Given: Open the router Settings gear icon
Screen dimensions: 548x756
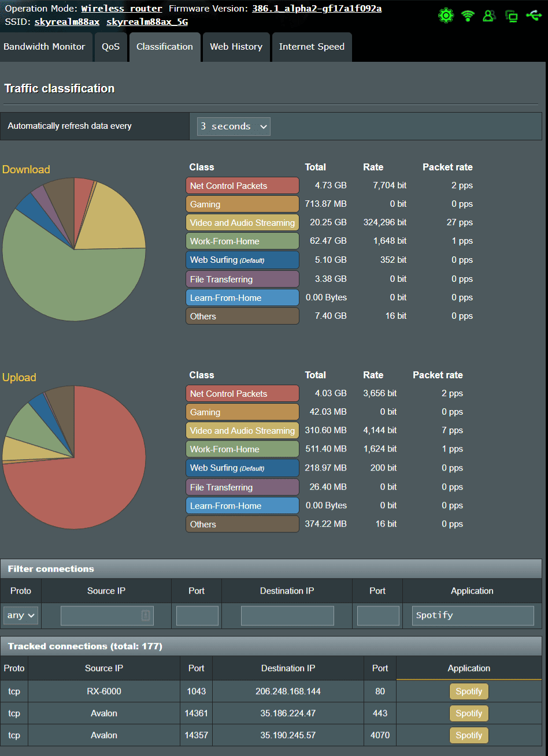Looking at the screenshot, I should 446,16.
